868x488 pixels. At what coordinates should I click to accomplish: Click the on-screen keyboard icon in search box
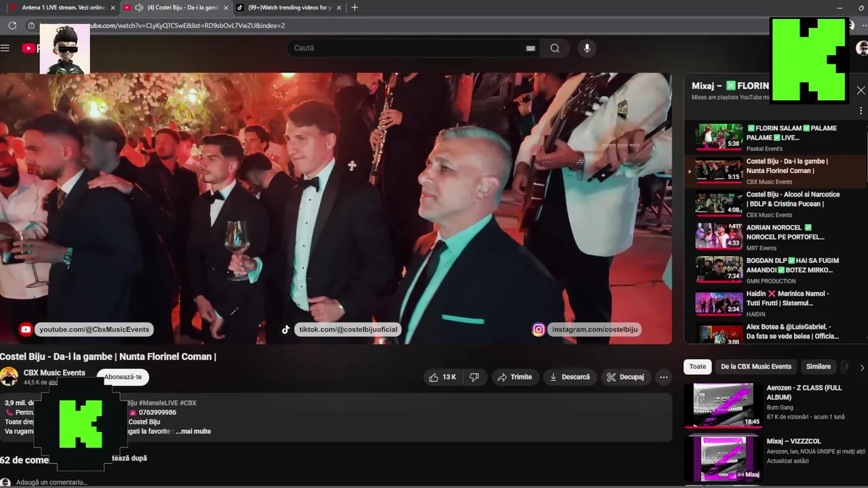coord(530,48)
